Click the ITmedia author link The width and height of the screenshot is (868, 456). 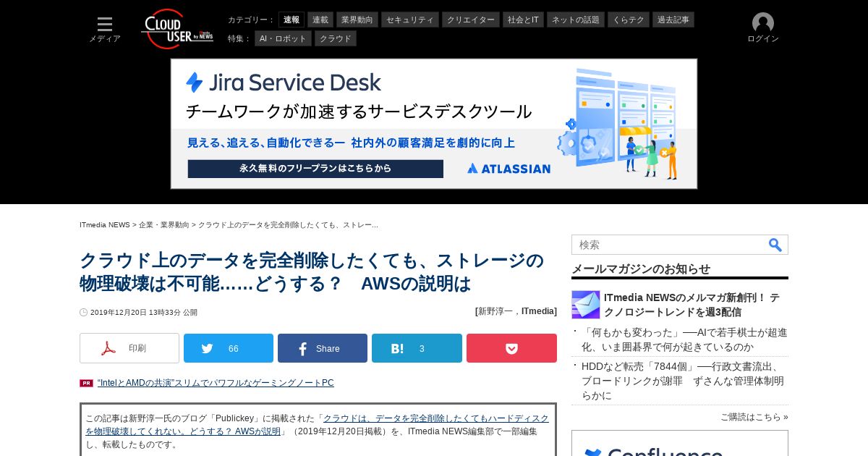coord(539,311)
